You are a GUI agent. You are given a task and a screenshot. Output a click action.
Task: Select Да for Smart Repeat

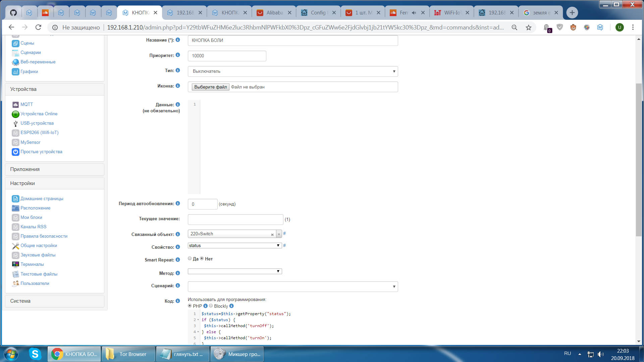click(190, 258)
